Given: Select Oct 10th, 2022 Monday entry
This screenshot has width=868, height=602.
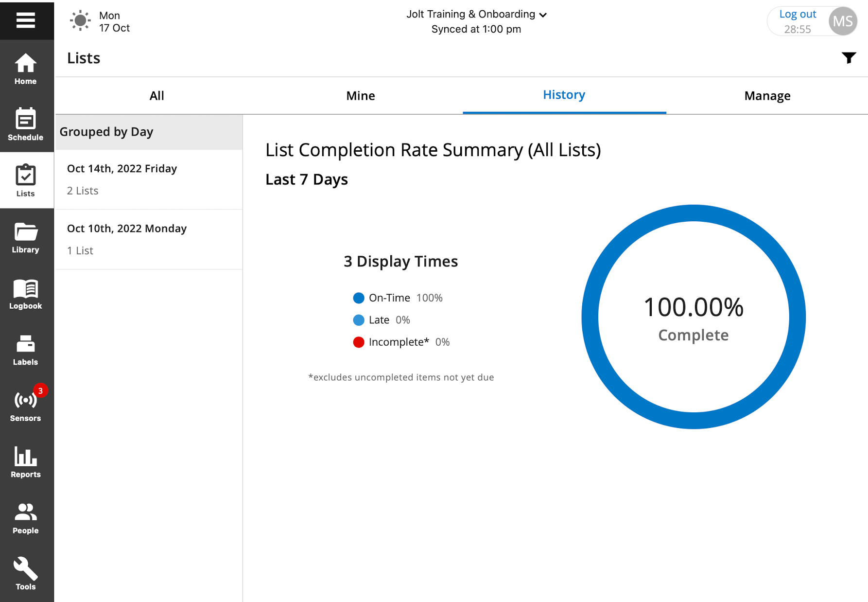Looking at the screenshot, I should click(x=149, y=239).
